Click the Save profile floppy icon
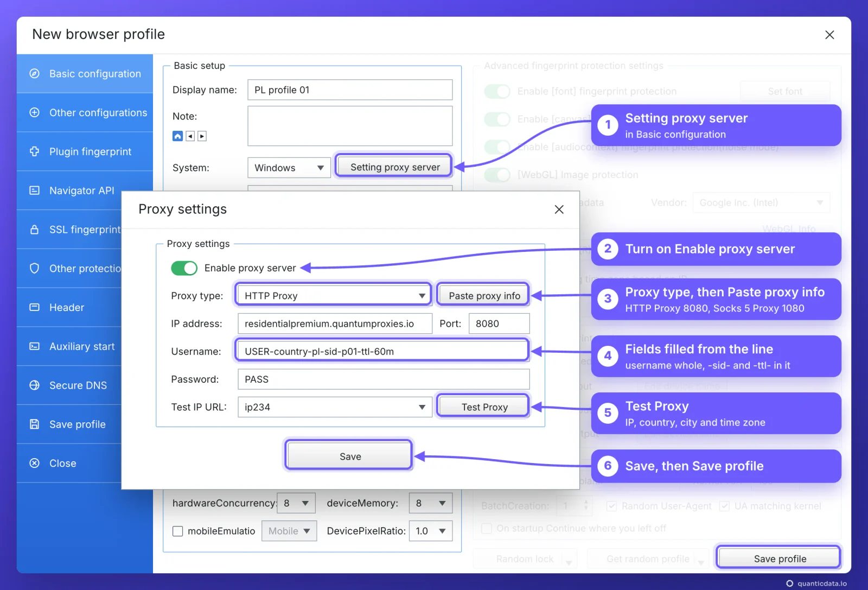The width and height of the screenshot is (868, 590). pyautogui.click(x=34, y=424)
